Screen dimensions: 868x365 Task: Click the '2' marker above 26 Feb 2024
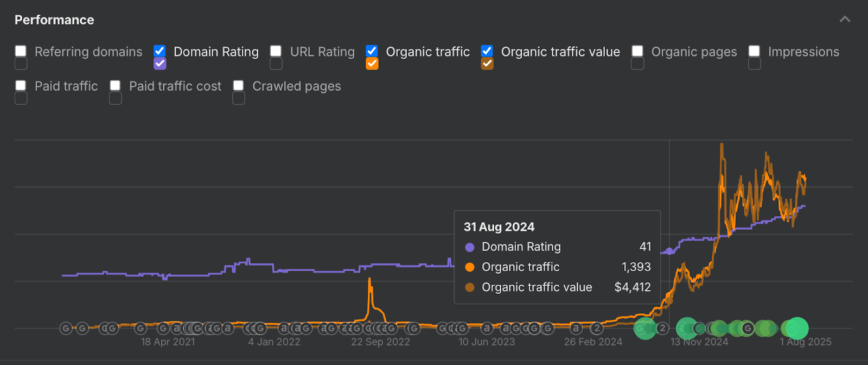[x=597, y=328]
